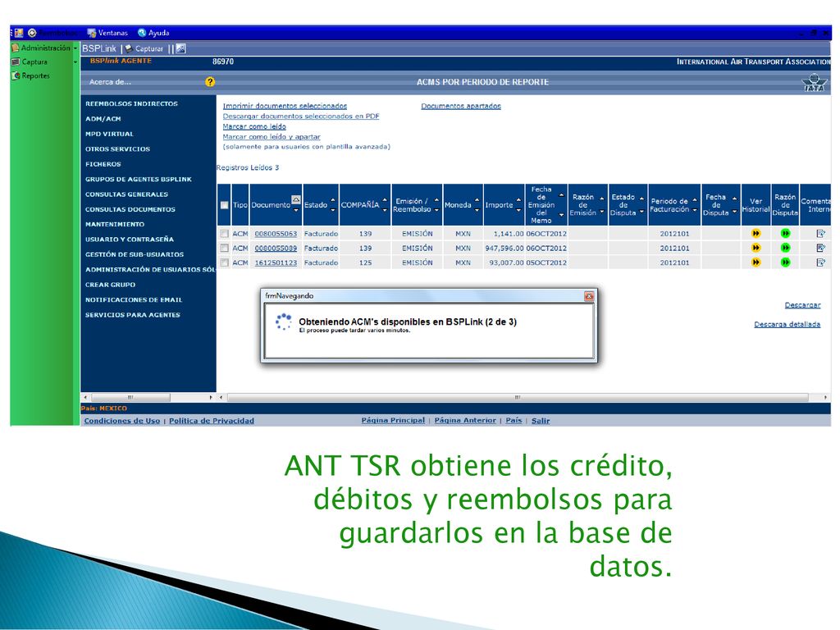Open FICHEROS menu item
The height and width of the screenshot is (630, 840).
pyautogui.click(x=103, y=164)
